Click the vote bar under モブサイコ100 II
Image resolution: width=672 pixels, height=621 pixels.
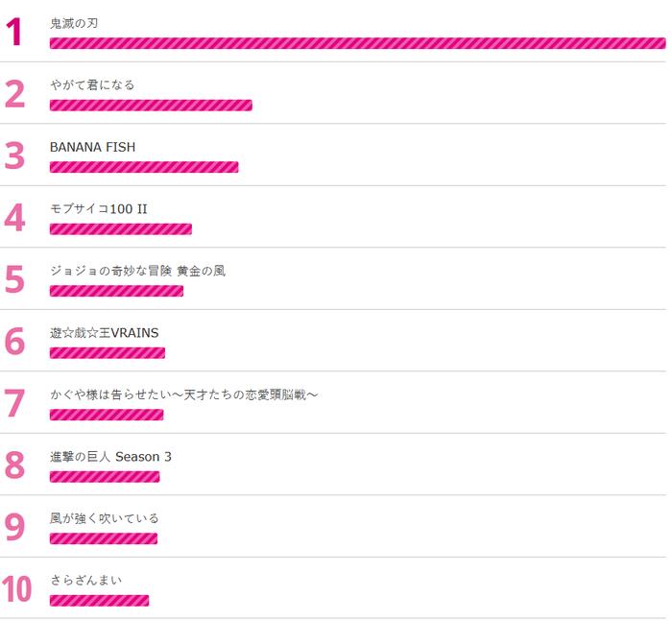pos(121,228)
